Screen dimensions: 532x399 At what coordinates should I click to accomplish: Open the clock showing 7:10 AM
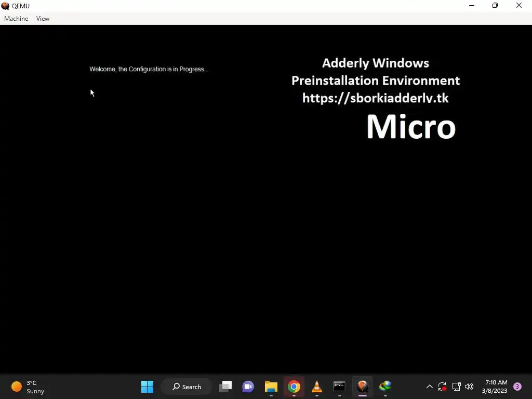pos(495,387)
